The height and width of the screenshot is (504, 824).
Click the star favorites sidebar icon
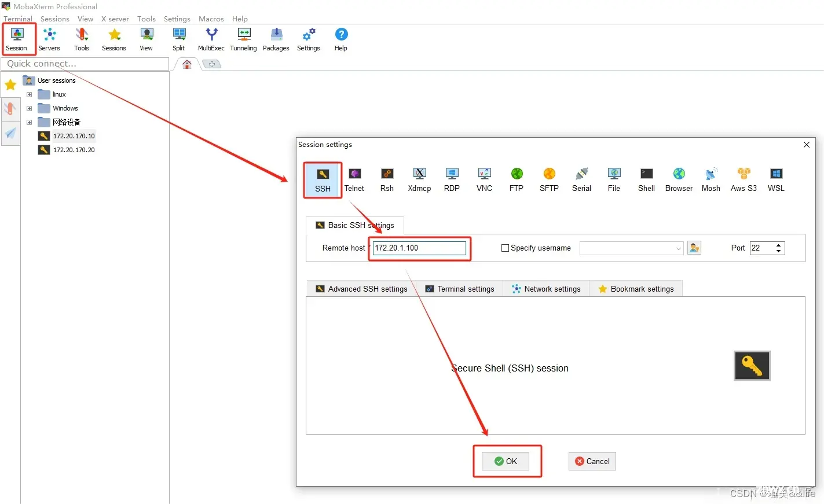(10, 85)
